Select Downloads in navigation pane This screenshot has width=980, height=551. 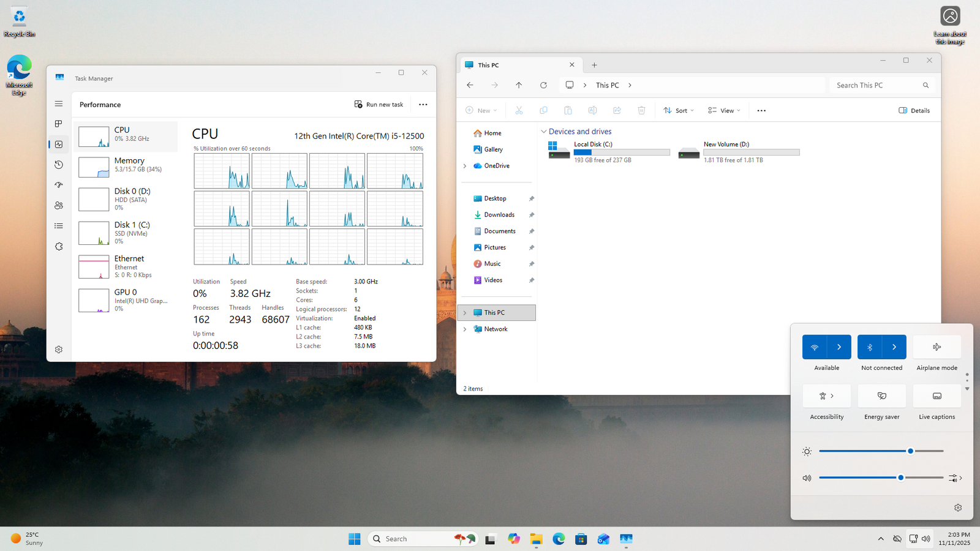tap(499, 215)
